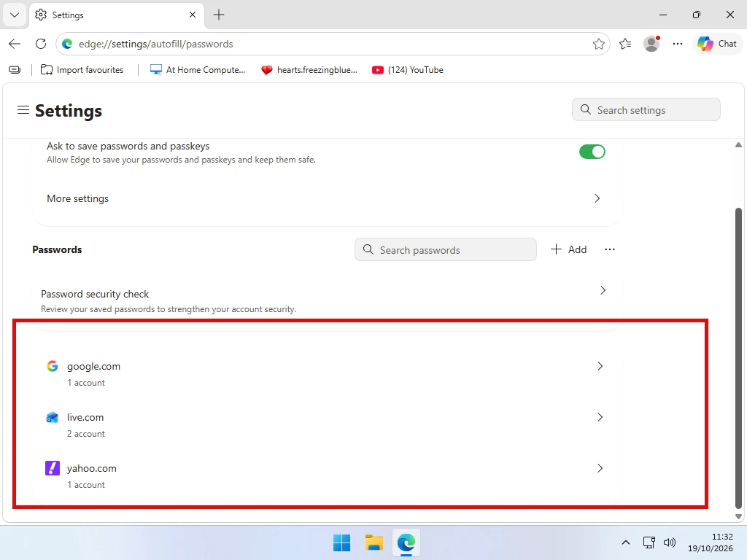
Task: Open a new tab
Action: point(219,15)
